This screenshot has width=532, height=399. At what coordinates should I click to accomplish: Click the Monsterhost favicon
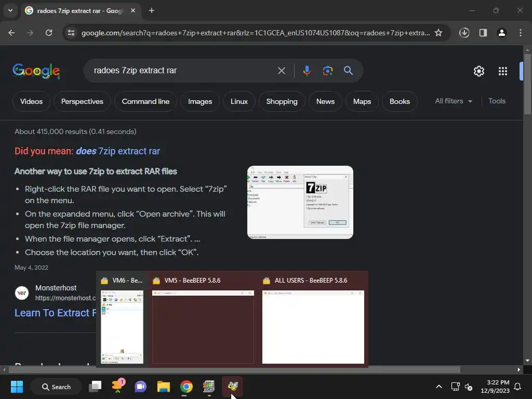pyautogui.click(x=22, y=293)
